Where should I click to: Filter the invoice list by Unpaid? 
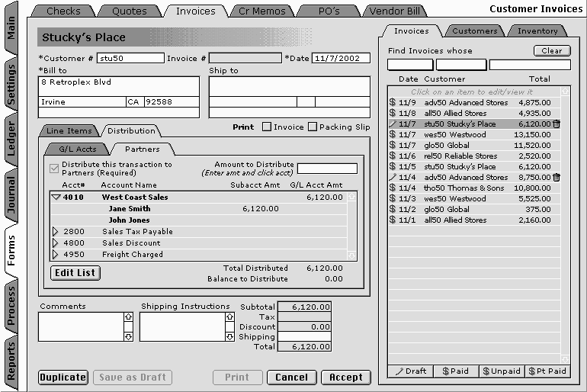502,371
